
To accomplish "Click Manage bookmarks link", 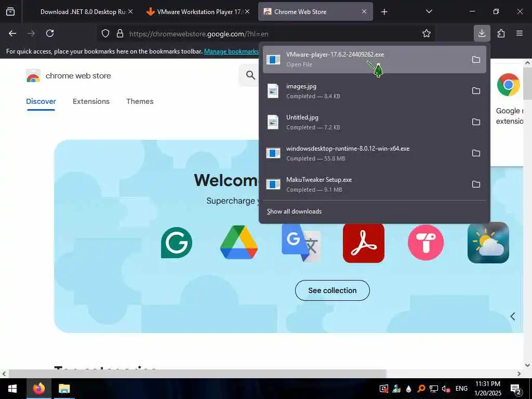I will coord(231,51).
